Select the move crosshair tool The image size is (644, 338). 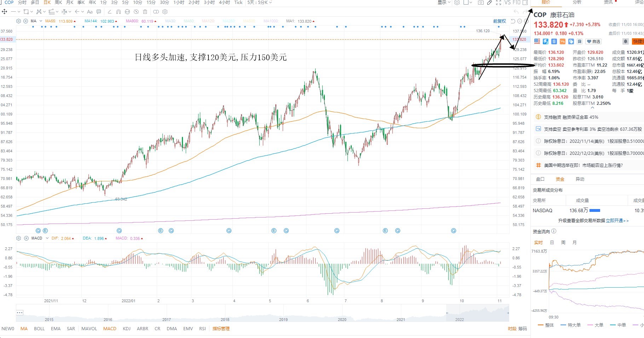point(5,12)
